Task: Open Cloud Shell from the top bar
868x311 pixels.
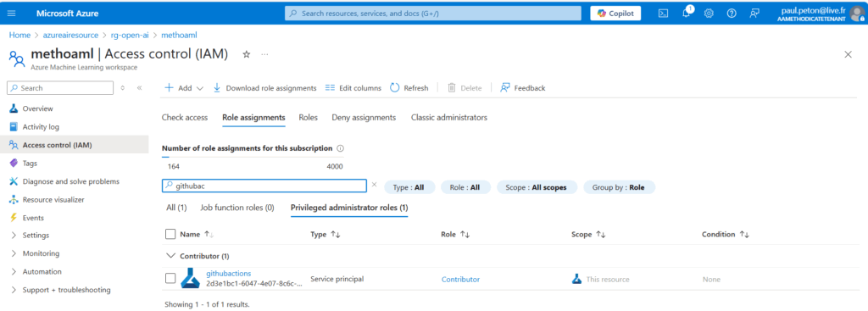Action: tap(663, 14)
